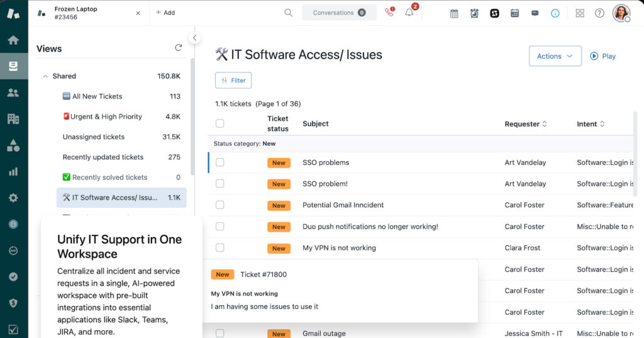The width and height of the screenshot is (644, 338).
Task: Open the user profile avatar
Action: (621, 13)
